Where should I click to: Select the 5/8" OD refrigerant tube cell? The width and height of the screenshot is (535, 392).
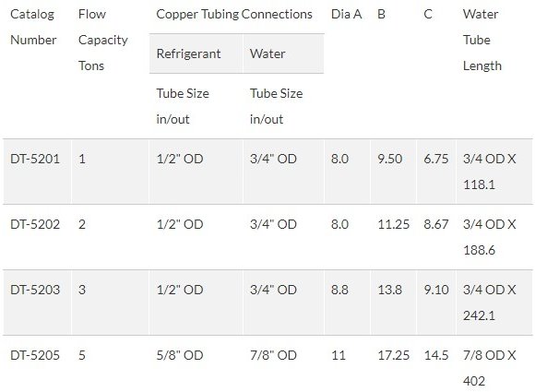(180, 355)
